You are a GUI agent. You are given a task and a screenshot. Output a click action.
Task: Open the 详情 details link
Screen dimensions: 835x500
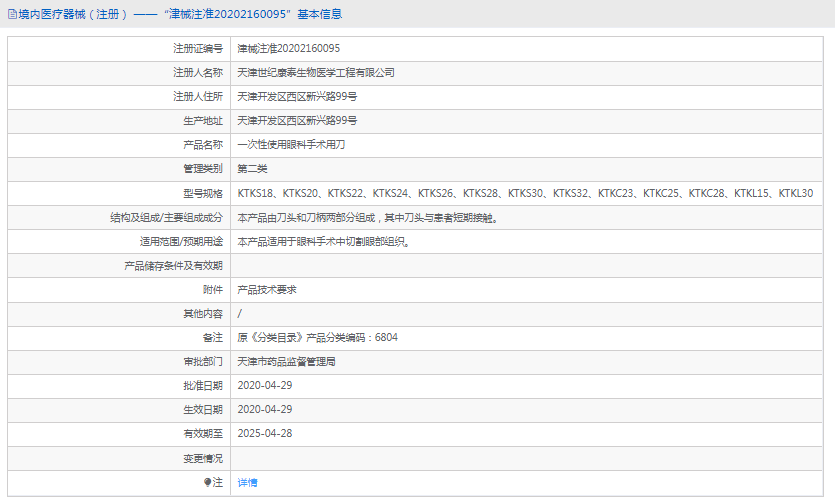coord(247,482)
